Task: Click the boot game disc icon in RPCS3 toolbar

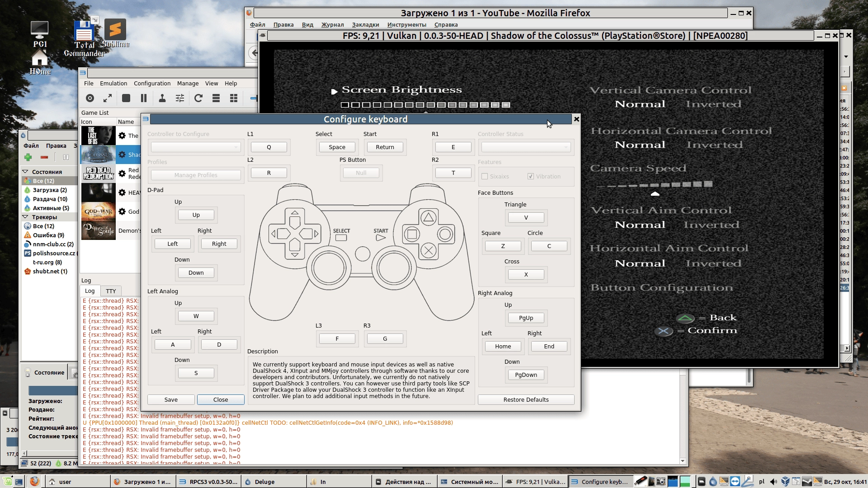Action: (x=90, y=98)
